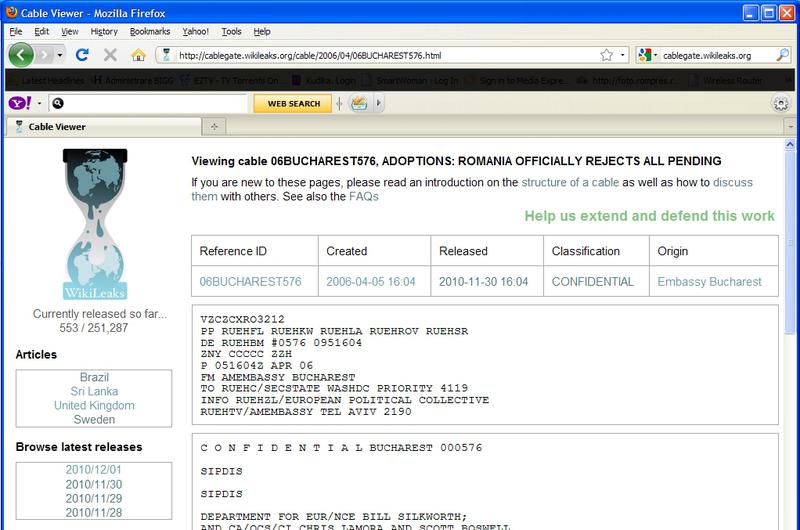
Task: Click the Yahoo toolbar mail pencil icon
Action: pyautogui.click(x=359, y=103)
